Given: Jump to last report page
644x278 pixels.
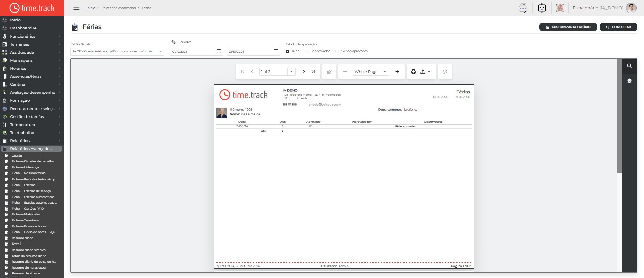Looking at the screenshot, I should tap(313, 72).
